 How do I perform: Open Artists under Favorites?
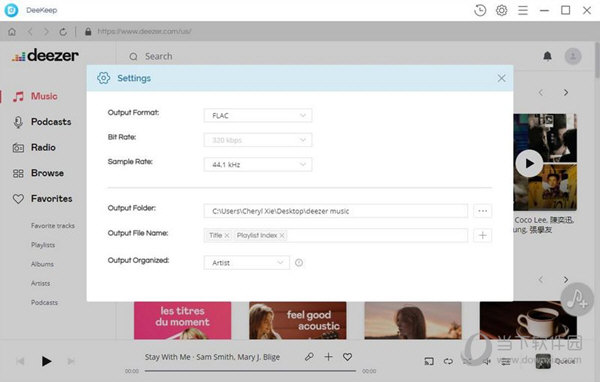click(x=41, y=283)
